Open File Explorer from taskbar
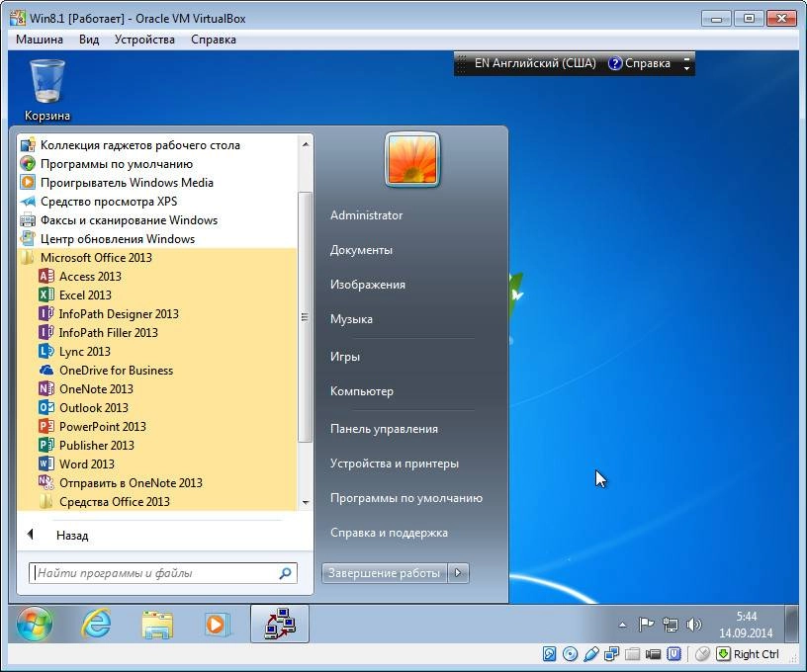 click(157, 625)
